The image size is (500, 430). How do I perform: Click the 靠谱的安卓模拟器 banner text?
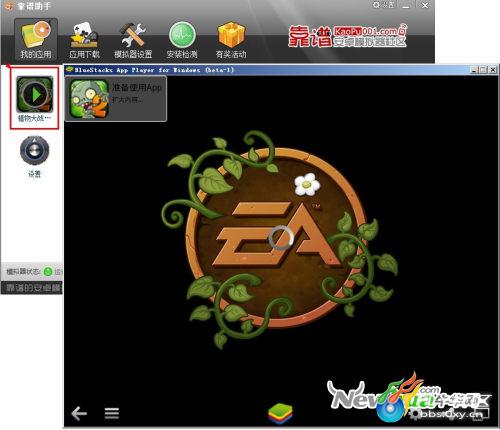[x=33, y=288]
